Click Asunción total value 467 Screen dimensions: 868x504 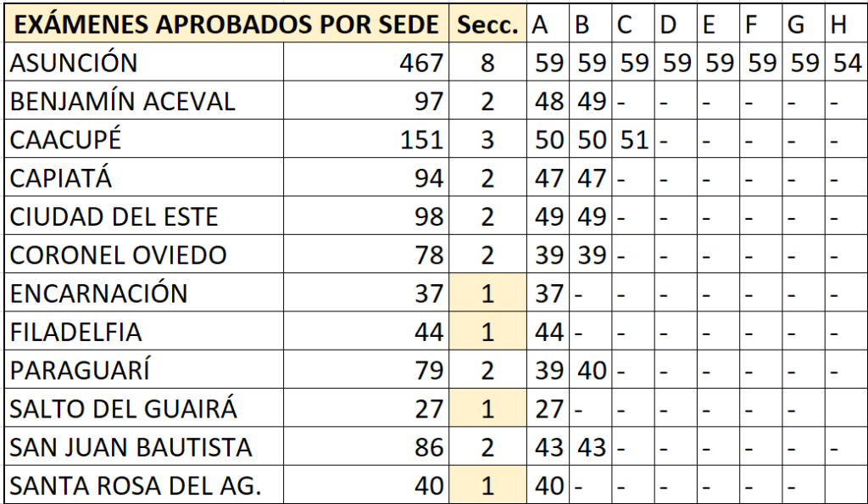366,62
